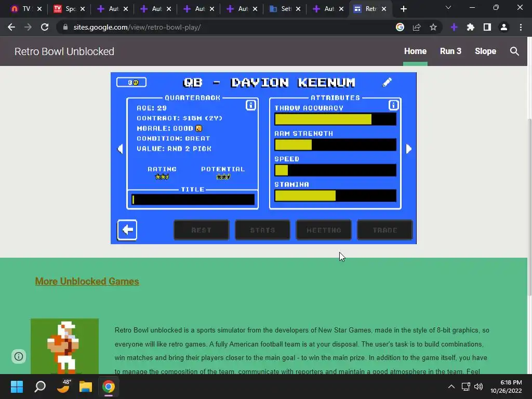Open the Chrome profile avatar

pyautogui.click(x=504, y=27)
